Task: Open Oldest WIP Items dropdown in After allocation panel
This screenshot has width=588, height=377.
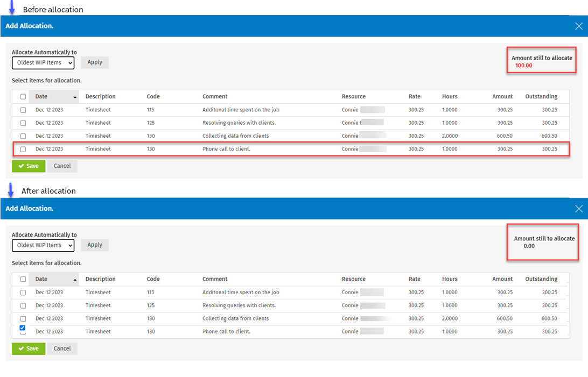Action: click(43, 246)
